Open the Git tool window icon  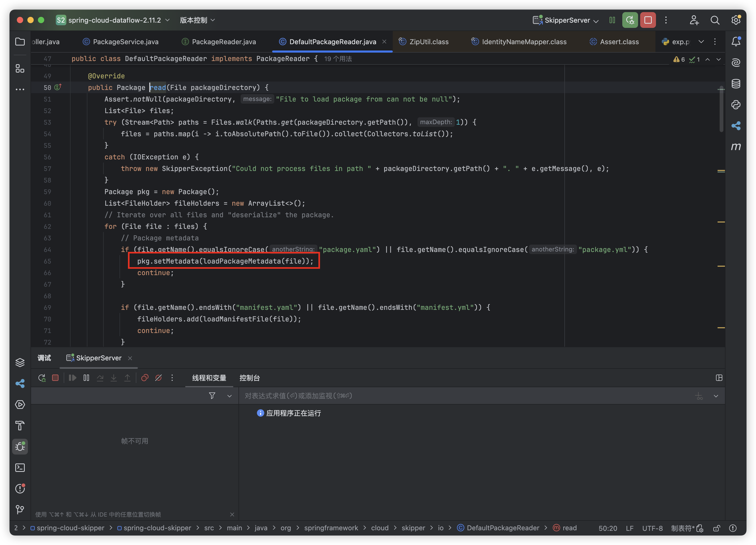click(x=20, y=509)
